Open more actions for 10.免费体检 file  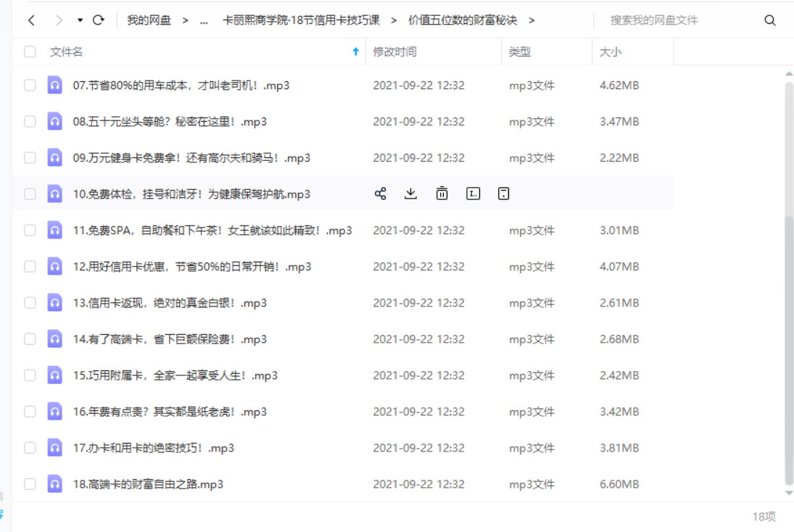point(503,194)
